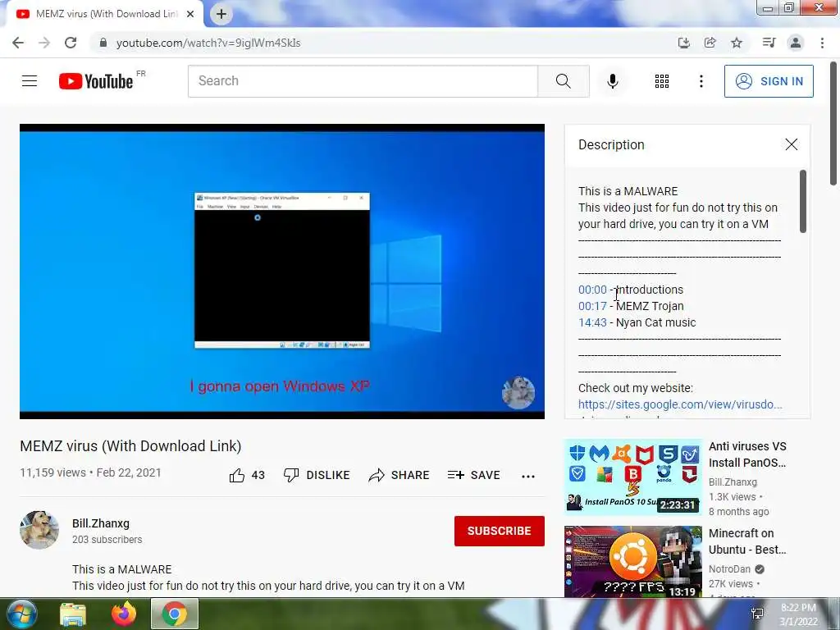Click the taskbar clock 8:22 PM
Viewport: 840px width, 630px height.
click(798, 614)
